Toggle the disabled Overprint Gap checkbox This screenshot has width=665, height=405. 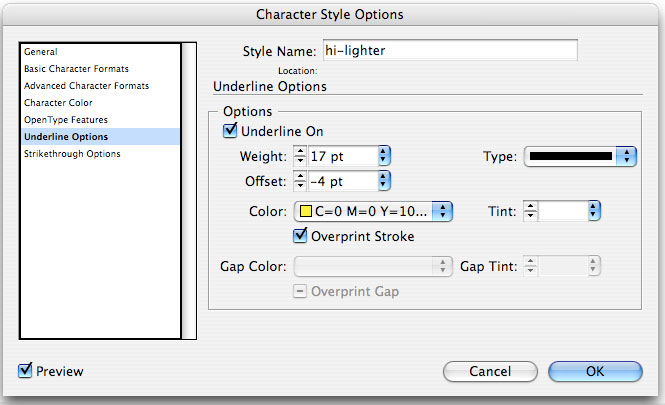pos(299,291)
